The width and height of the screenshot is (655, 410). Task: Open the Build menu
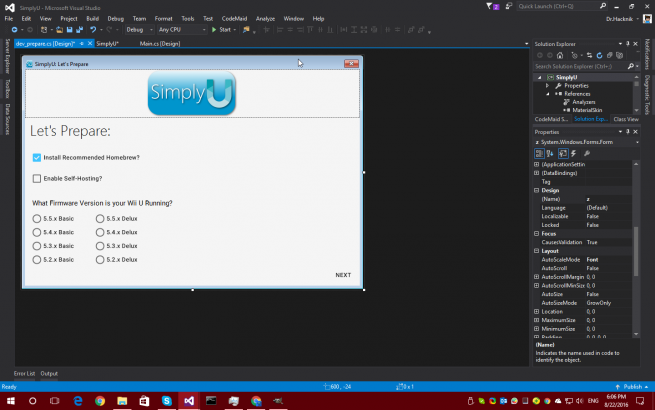click(x=92, y=19)
